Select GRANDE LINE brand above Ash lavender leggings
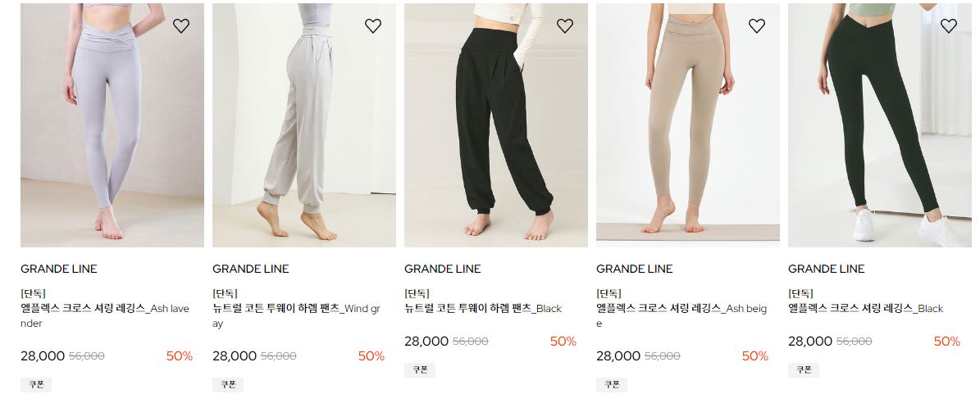980x403 pixels. (x=59, y=269)
